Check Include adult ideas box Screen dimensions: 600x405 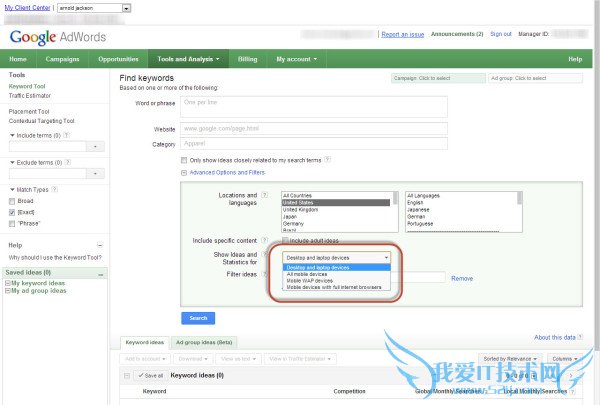[285, 240]
